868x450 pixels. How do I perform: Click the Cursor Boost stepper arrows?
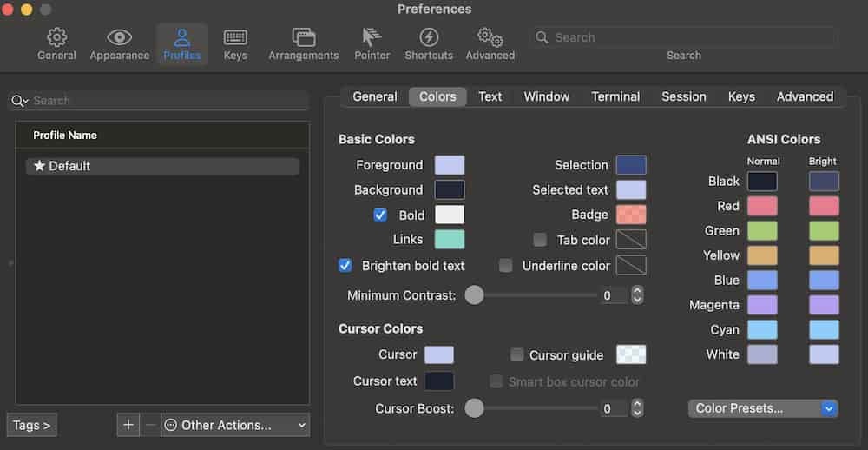pyautogui.click(x=637, y=408)
